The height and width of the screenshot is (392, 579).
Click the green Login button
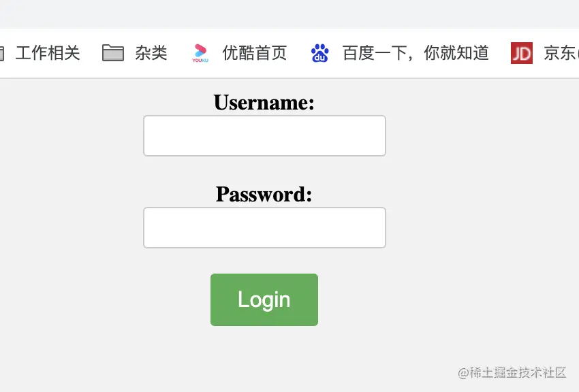tap(264, 299)
